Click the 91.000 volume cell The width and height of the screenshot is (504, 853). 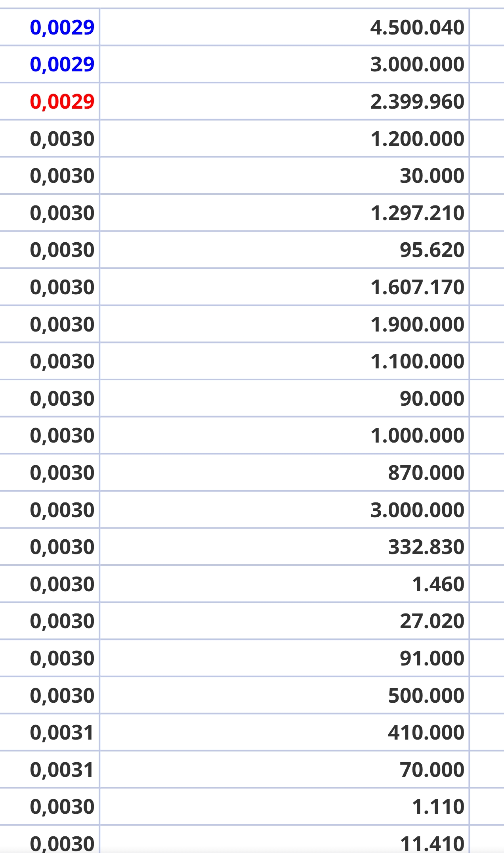pos(284,658)
